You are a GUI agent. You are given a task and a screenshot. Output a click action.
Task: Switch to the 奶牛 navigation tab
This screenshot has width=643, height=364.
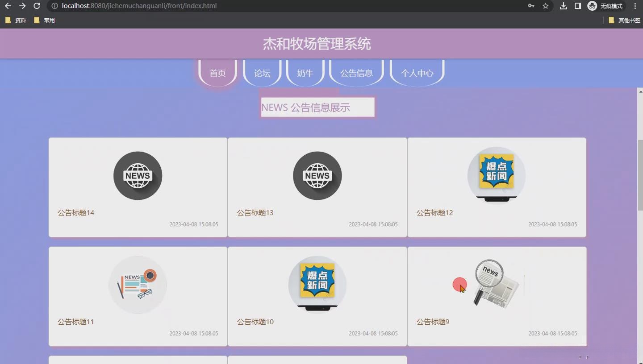pyautogui.click(x=305, y=73)
